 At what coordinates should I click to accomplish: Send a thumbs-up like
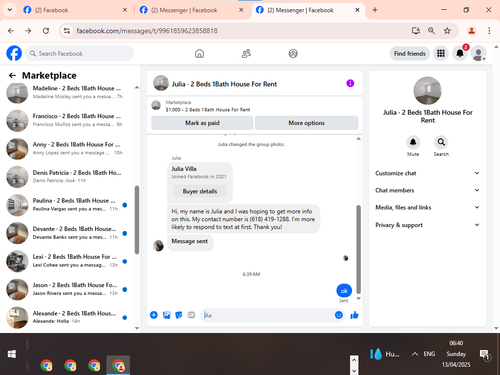tap(354, 315)
